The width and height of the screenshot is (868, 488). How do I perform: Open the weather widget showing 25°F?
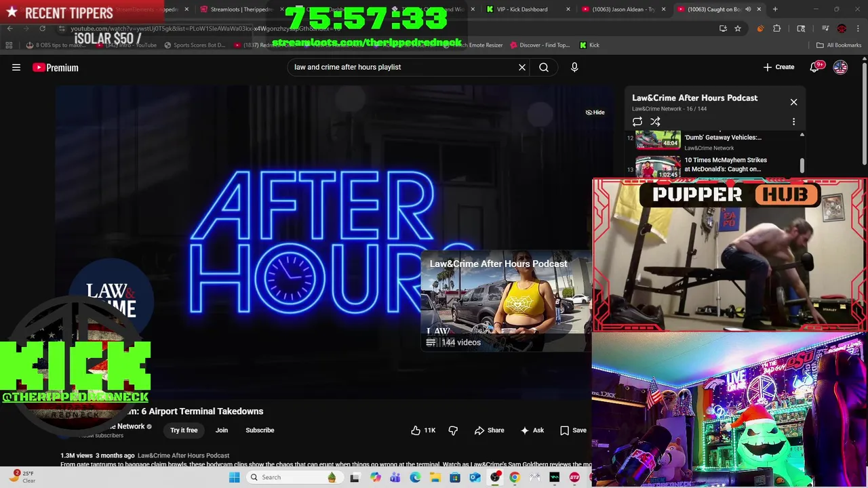click(22, 477)
